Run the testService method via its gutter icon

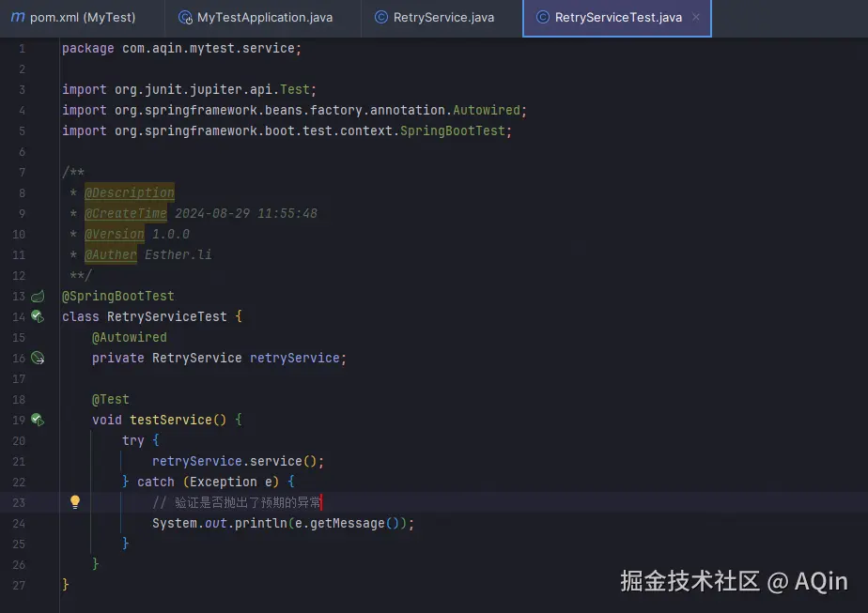click(x=38, y=420)
